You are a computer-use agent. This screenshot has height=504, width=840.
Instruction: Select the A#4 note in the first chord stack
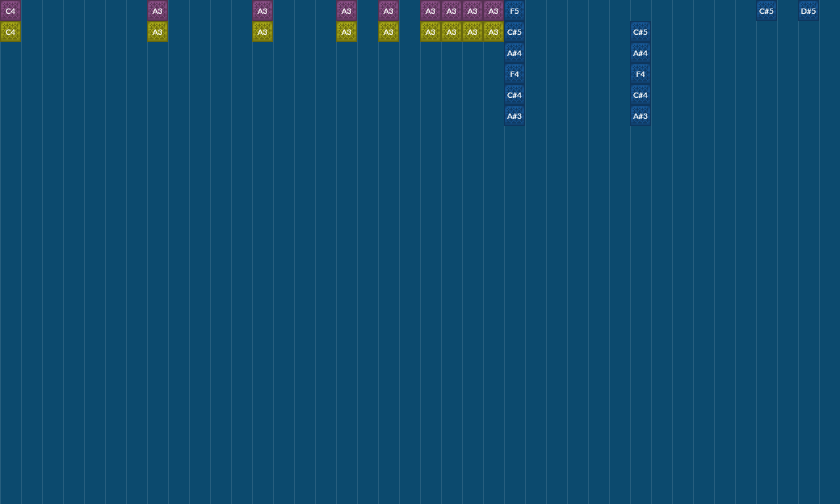coord(514,52)
